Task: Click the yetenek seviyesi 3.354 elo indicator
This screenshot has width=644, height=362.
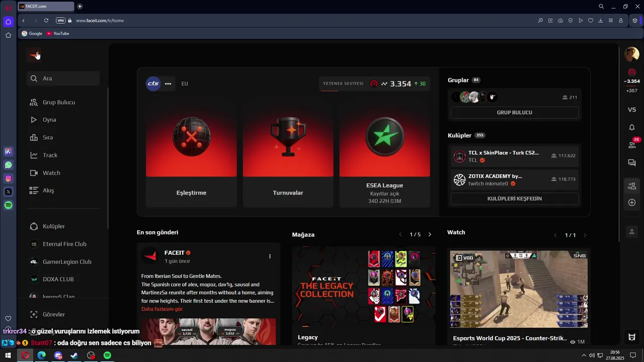Action: pyautogui.click(x=375, y=84)
